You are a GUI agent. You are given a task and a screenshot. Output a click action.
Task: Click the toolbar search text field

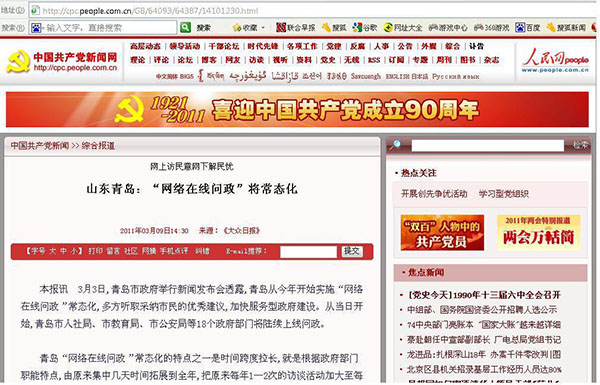coord(103,28)
